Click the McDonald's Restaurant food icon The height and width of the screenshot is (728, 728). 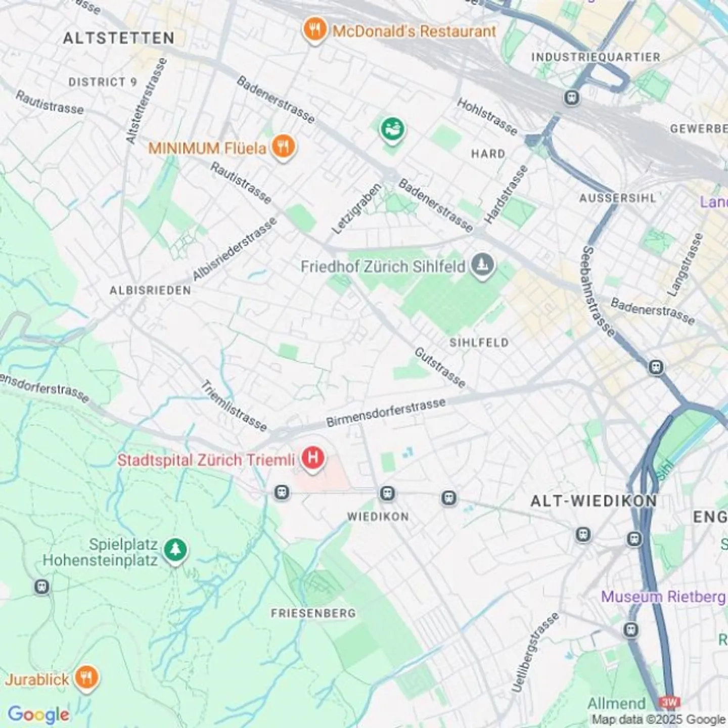click(314, 30)
